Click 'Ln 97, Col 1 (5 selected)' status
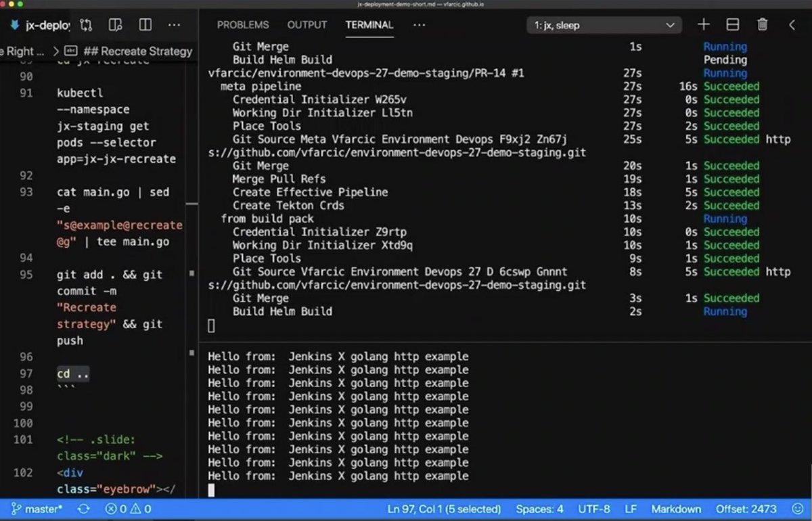812x521 pixels. [x=445, y=509]
